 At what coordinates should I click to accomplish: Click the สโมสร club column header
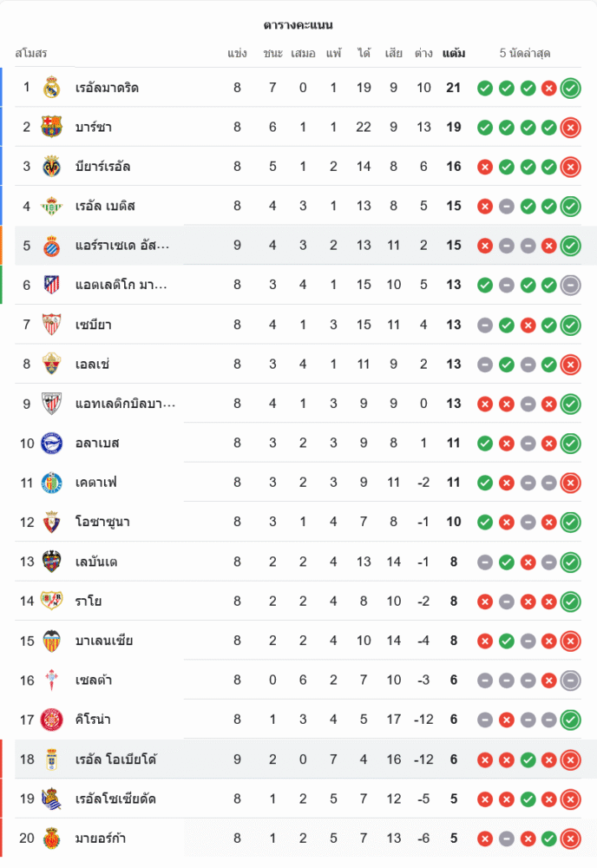click(x=31, y=53)
